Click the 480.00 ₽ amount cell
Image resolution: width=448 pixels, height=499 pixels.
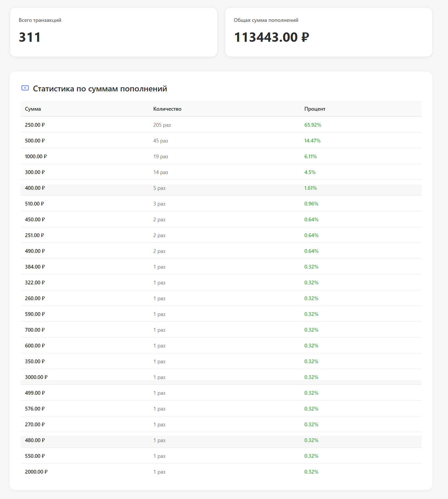pyautogui.click(x=35, y=440)
